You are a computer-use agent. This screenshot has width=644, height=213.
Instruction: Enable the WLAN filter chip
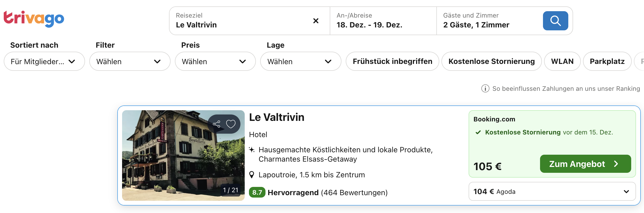562,62
